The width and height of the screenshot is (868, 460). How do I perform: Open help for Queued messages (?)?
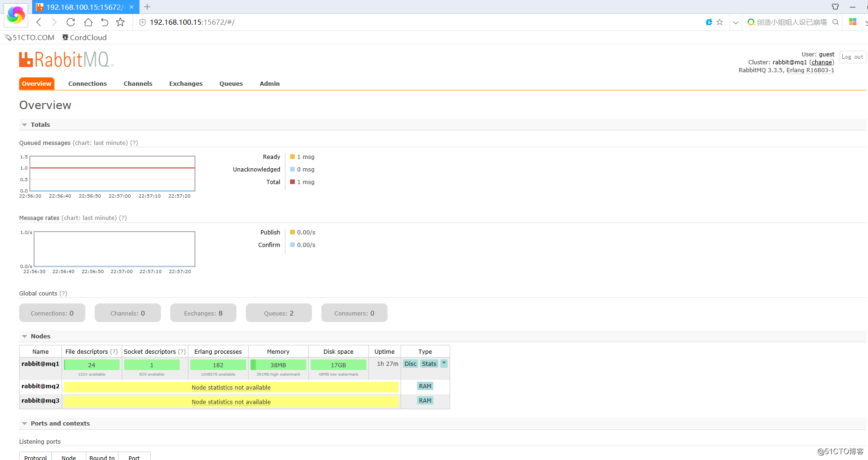pyautogui.click(x=134, y=143)
